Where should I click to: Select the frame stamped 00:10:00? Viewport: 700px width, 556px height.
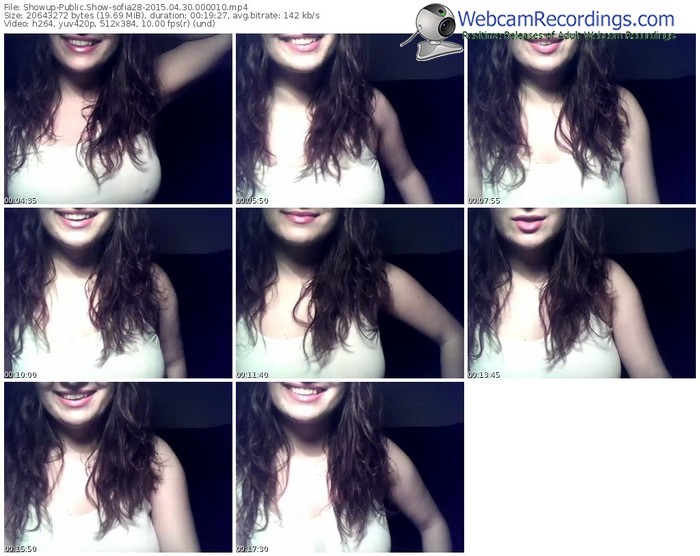point(117,293)
